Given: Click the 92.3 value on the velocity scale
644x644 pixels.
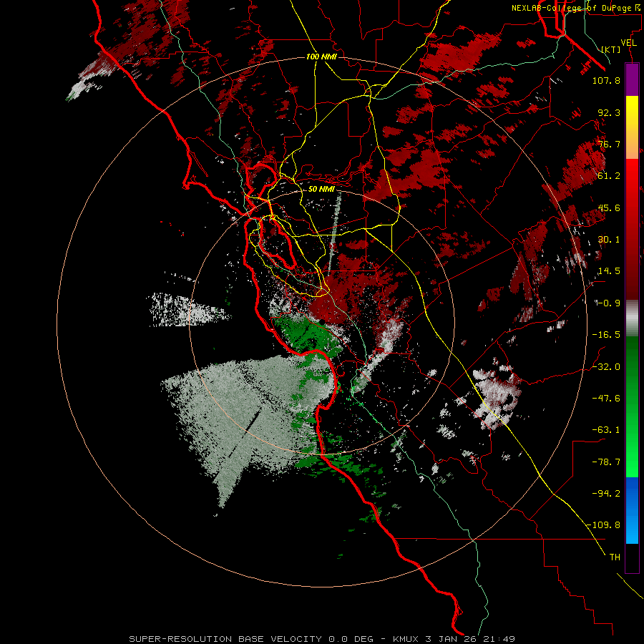Looking at the screenshot, I should coord(609,112).
